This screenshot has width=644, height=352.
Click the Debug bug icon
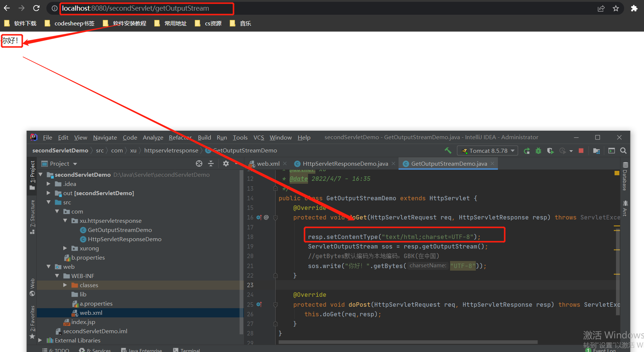click(538, 151)
